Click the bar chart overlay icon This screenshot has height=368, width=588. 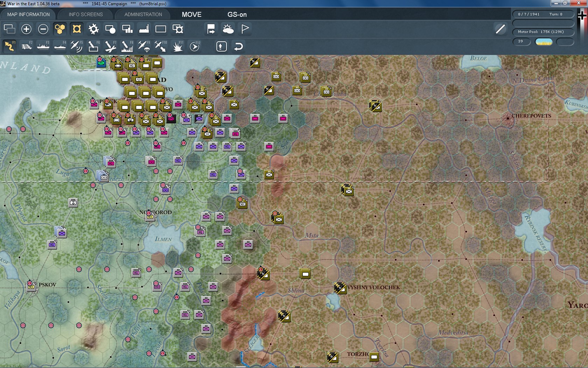[127, 29]
